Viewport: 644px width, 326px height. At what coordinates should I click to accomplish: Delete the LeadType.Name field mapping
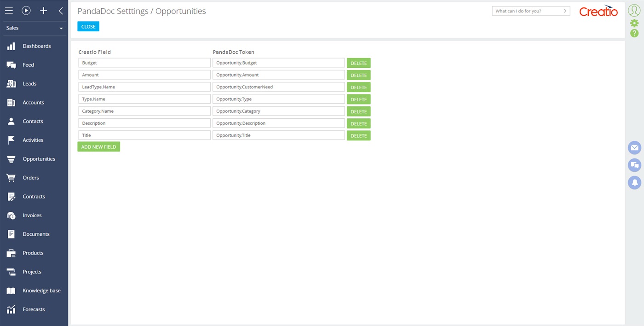359,87
